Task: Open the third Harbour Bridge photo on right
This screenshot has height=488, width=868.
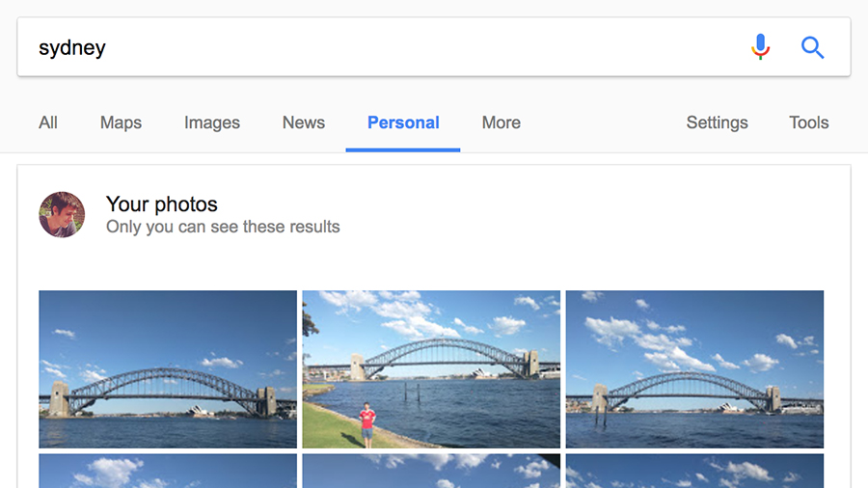Action: [694, 369]
